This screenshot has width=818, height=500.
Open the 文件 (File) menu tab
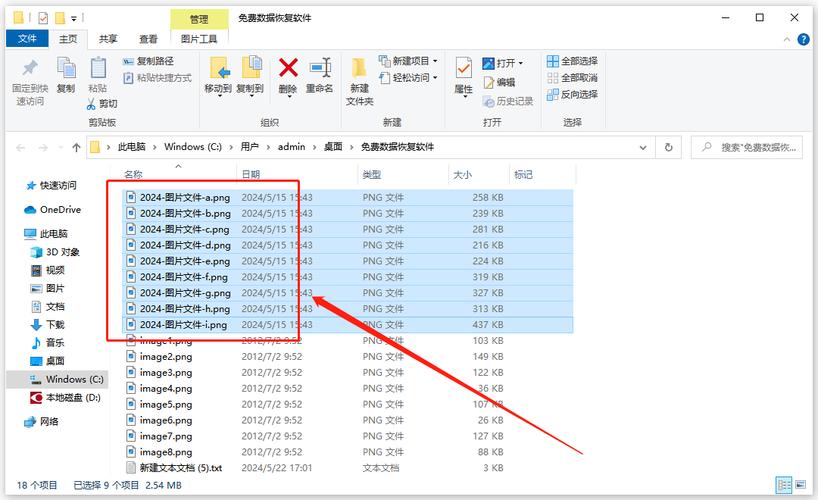point(27,39)
